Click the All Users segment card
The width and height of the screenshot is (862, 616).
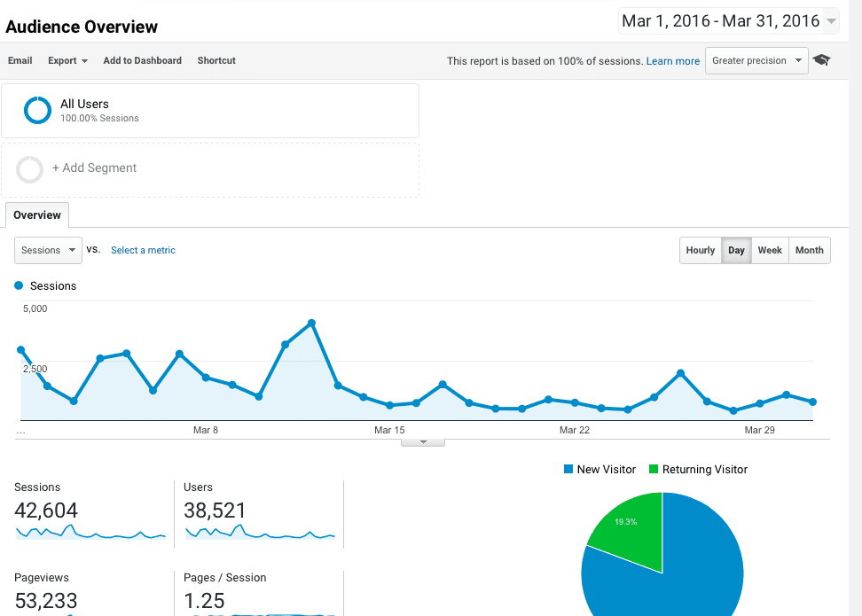pyautogui.click(x=210, y=111)
